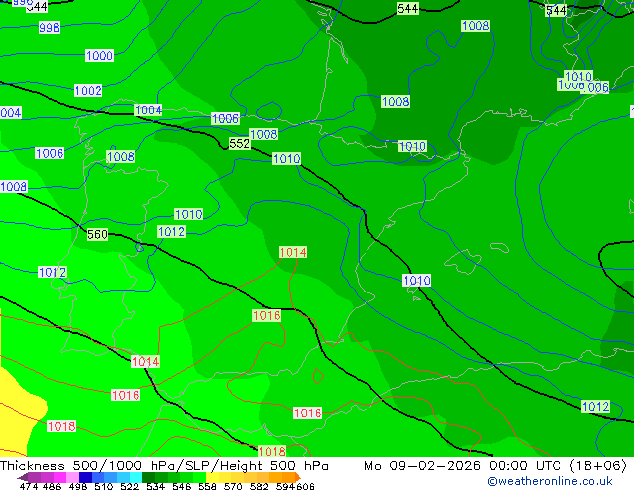
Task: Choose the darkest green legend swatch
Action: (x=149, y=477)
